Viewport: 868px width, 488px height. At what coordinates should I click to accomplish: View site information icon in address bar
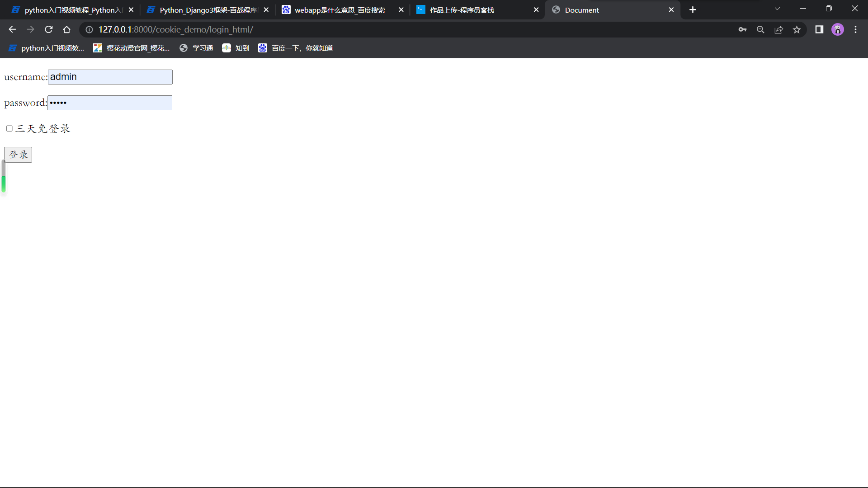[90, 29]
